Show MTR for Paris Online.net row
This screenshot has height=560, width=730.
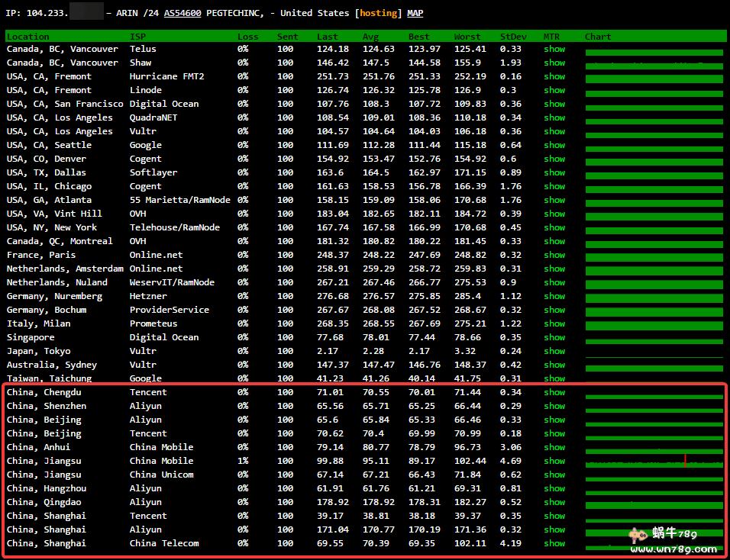554,255
